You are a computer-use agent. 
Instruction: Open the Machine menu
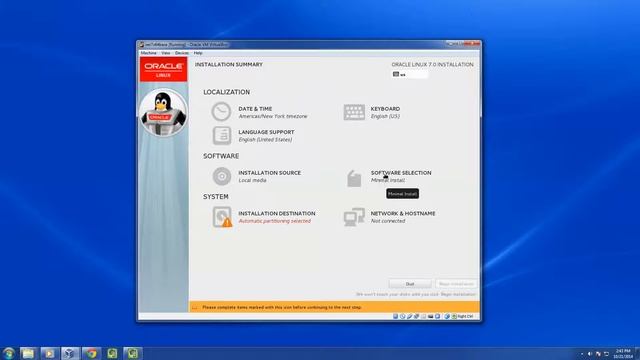click(149, 53)
